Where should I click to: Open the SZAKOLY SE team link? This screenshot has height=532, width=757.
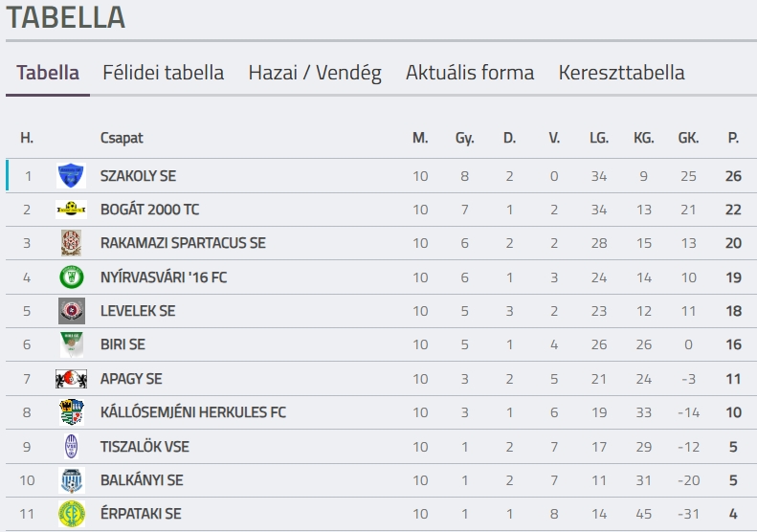click(138, 176)
